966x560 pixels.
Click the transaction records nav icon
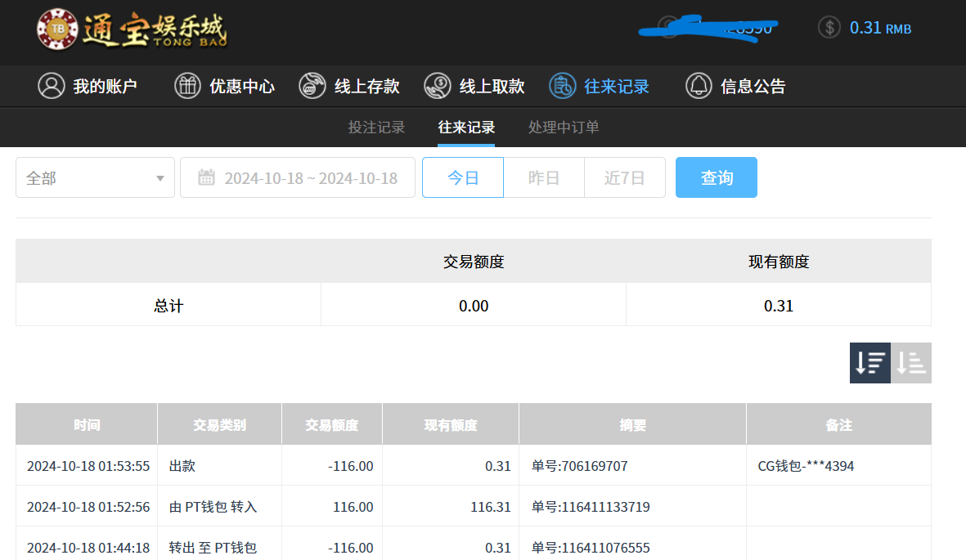[563, 86]
